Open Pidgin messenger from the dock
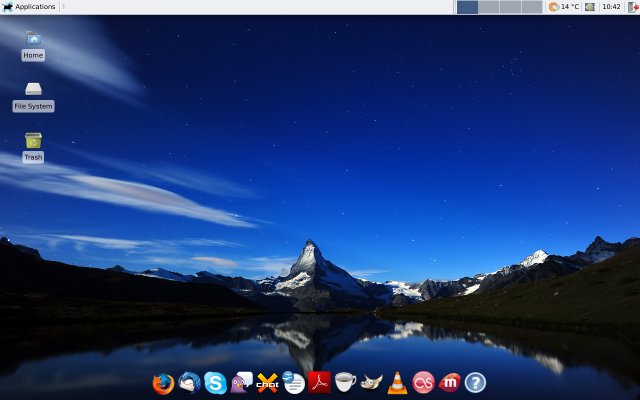Viewport: 640px width, 400px height. pos(241,382)
